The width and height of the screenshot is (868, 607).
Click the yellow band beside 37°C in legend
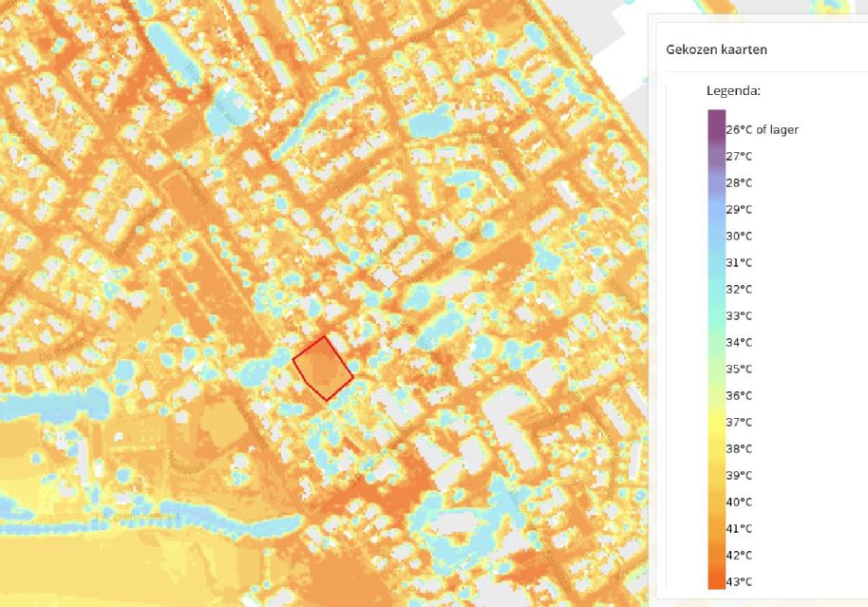click(716, 422)
